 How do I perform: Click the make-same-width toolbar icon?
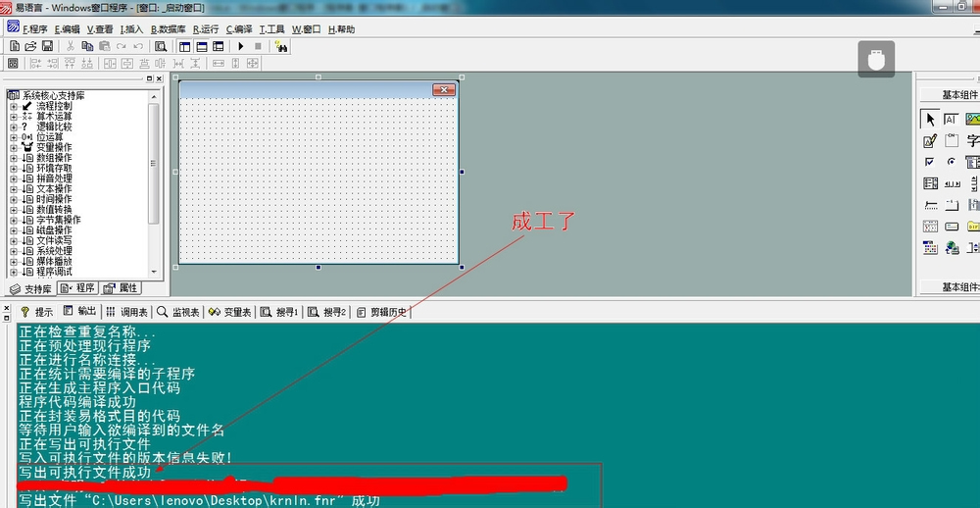tap(219, 63)
